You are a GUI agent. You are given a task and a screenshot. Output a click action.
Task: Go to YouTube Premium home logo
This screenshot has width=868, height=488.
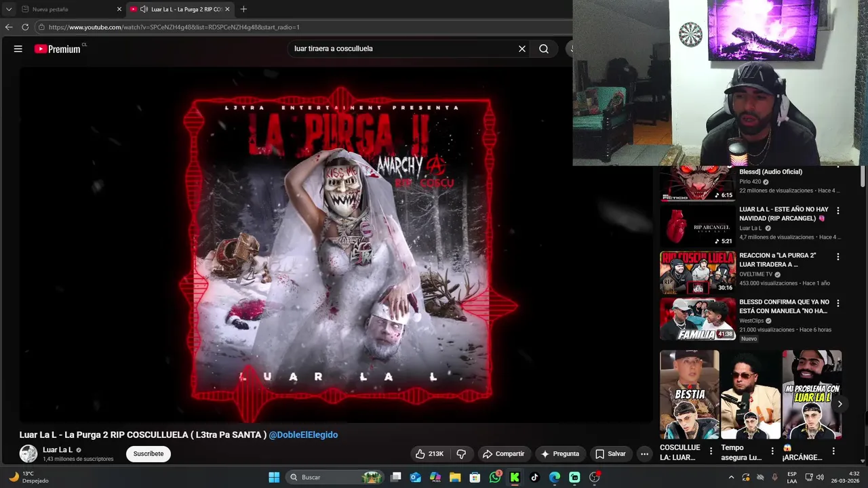tap(58, 49)
